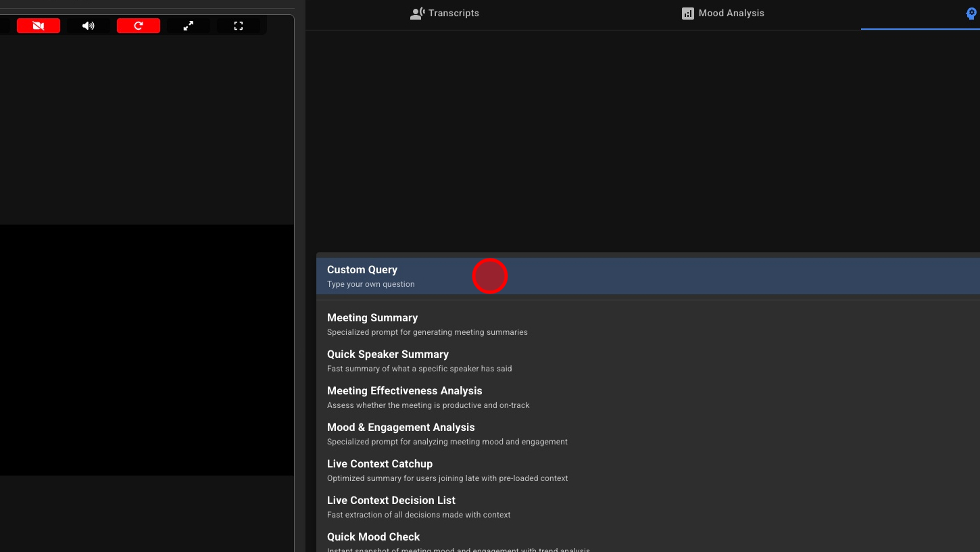Click the blue head-gear AI tab icon
The height and width of the screenshot is (552, 980).
click(x=972, y=14)
